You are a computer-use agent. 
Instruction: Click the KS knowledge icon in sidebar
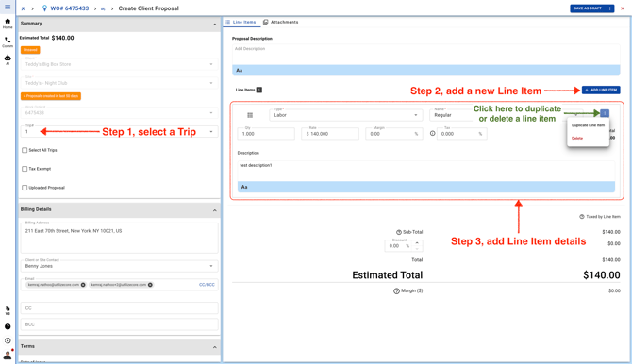click(8, 310)
